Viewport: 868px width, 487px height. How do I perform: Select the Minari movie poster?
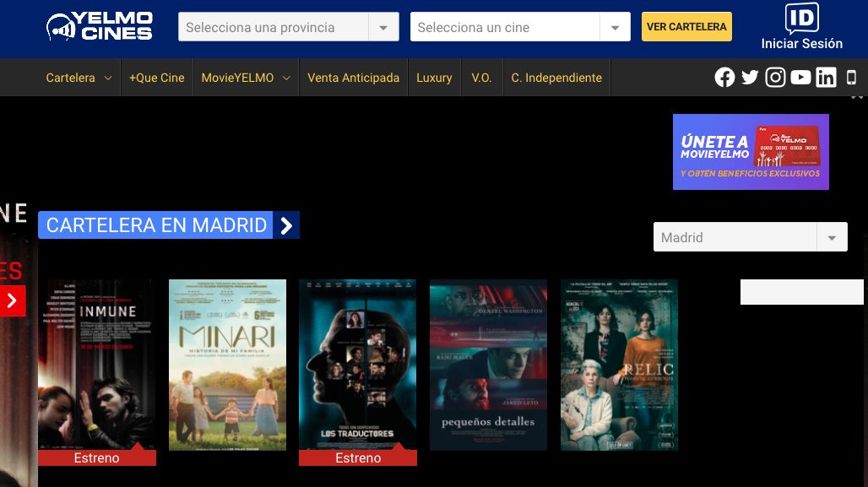click(x=227, y=365)
